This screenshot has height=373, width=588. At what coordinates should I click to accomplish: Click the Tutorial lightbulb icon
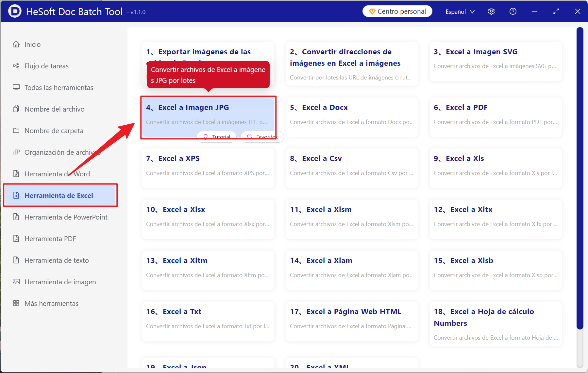point(206,137)
